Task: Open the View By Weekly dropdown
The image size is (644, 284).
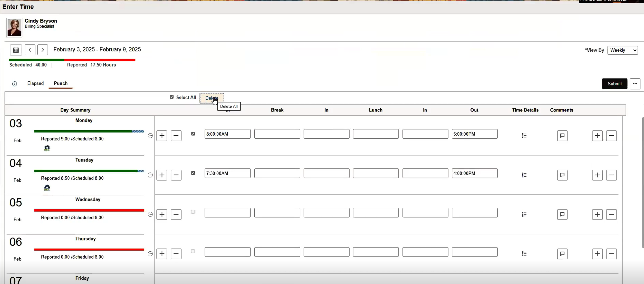Action: tap(622, 50)
